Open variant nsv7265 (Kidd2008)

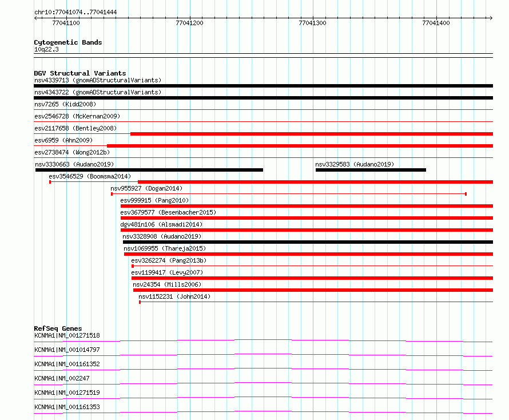click(65, 104)
